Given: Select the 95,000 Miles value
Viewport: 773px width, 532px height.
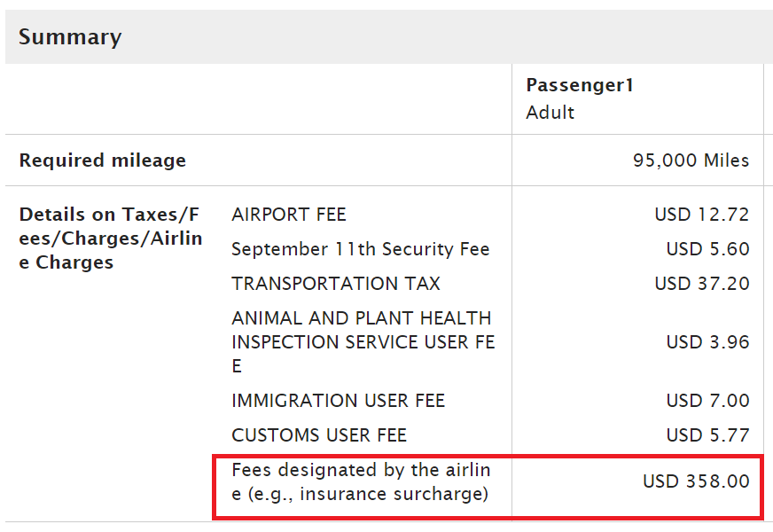Looking at the screenshot, I should [x=691, y=160].
